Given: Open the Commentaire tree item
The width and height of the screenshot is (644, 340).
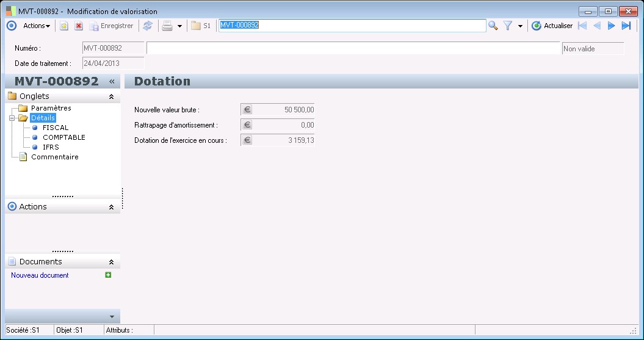Looking at the screenshot, I should click(54, 157).
